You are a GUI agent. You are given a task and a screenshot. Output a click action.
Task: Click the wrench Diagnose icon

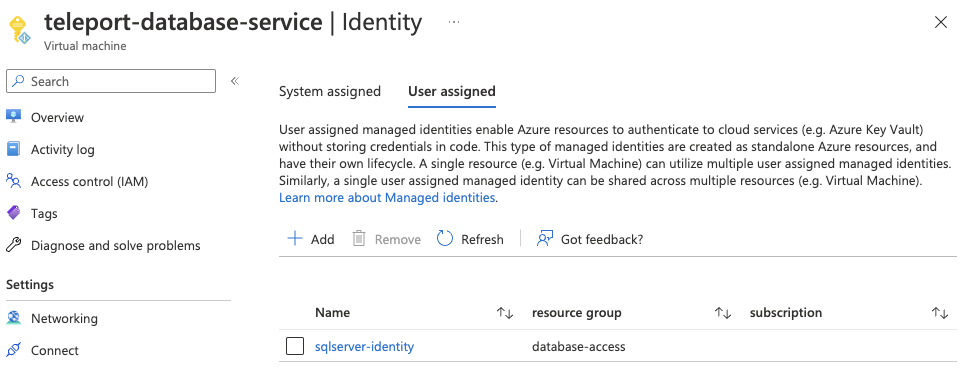pyautogui.click(x=14, y=245)
